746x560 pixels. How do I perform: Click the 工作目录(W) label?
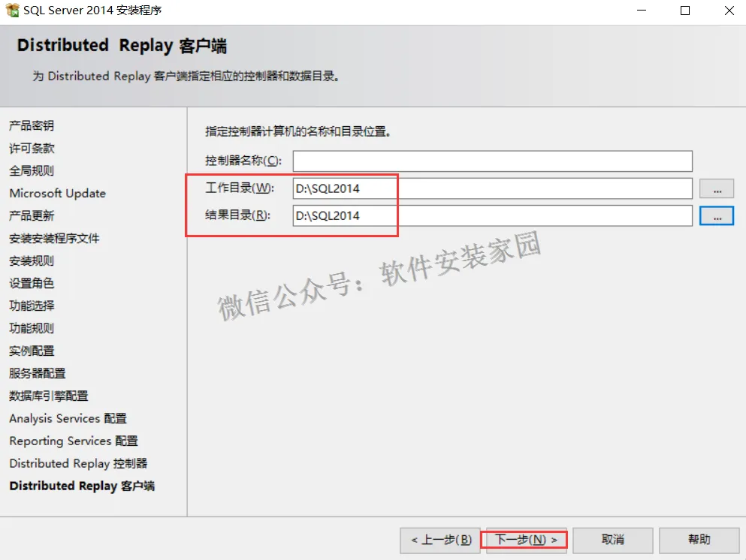pyautogui.click(x=240, y=188)
